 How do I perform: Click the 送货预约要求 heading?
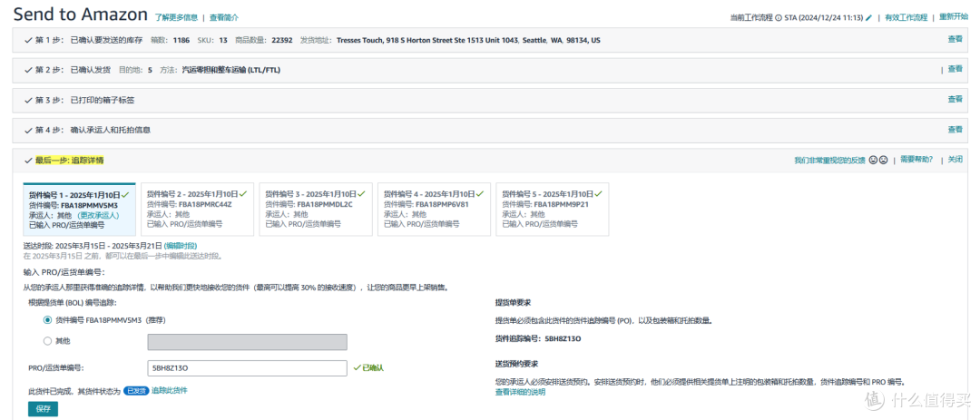click(516, 363)
